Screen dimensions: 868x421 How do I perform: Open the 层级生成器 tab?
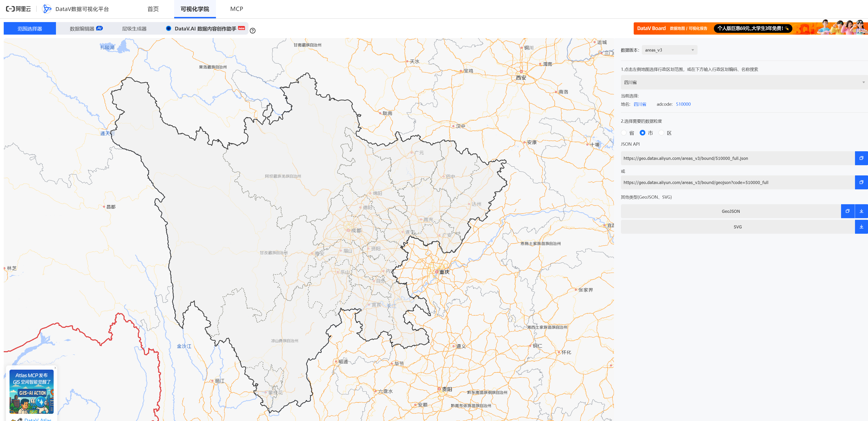pyautogui.click(x=134, y=29)
